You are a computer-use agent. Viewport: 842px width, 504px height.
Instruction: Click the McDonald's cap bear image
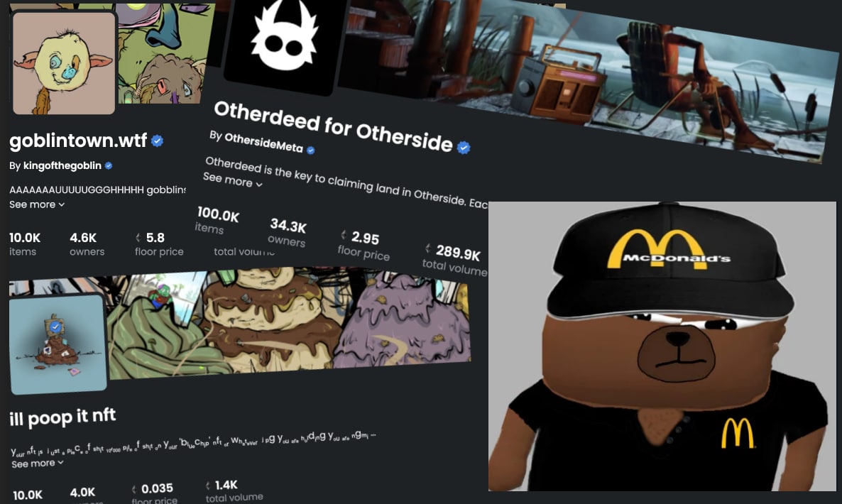pos(662,346)
